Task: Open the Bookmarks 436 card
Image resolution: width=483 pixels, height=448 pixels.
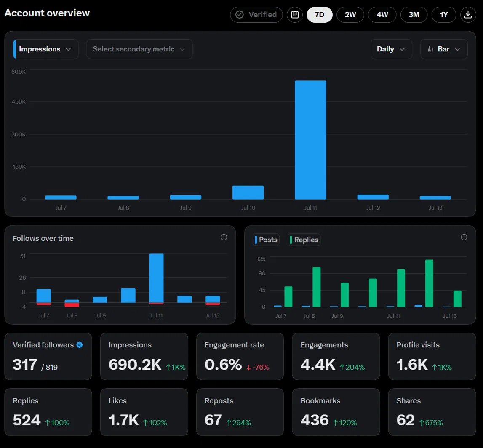Action: (336, 412)
